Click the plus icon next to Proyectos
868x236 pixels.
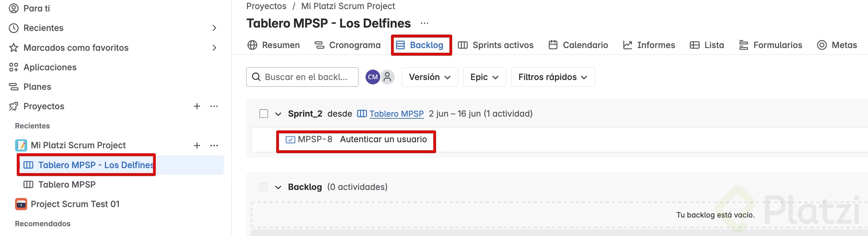(x=197, y=106)
